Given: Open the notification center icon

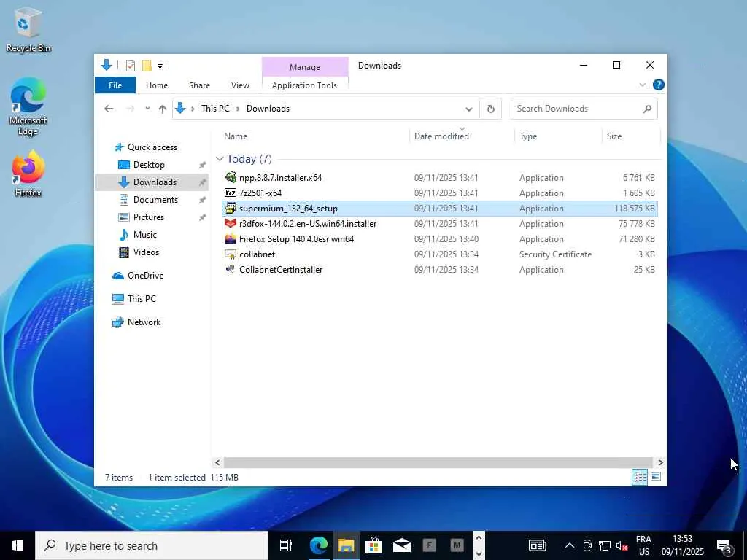Looking at the screenshot, I should coord(724,545).
